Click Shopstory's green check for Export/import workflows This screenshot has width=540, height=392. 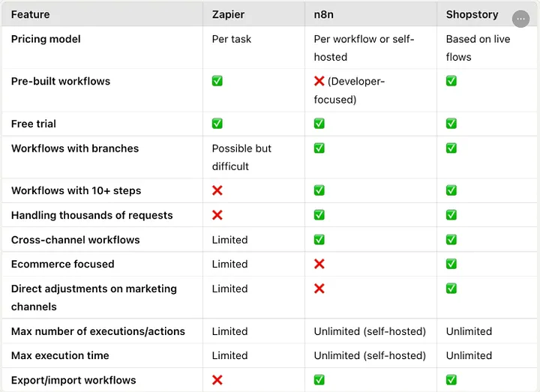(451, 380)
